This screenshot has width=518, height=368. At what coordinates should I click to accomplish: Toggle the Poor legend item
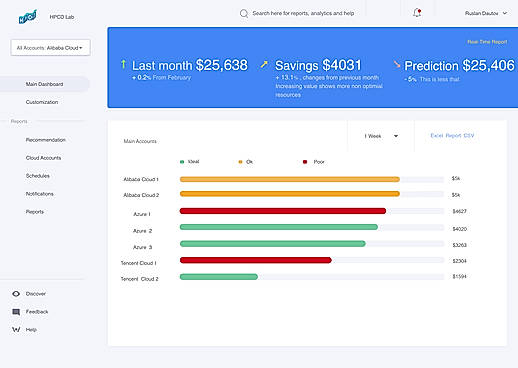click(x=313, y=162)
